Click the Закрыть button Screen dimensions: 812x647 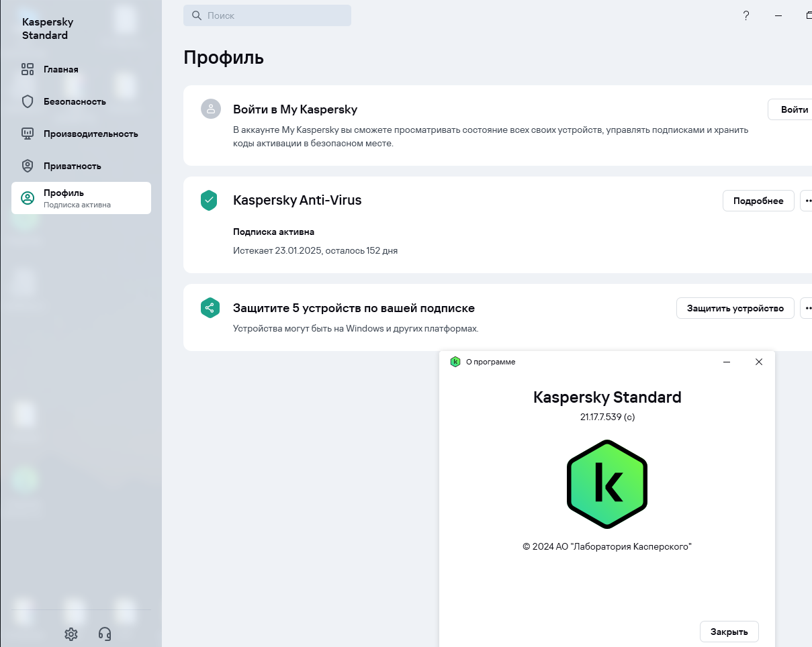point(729,632)
